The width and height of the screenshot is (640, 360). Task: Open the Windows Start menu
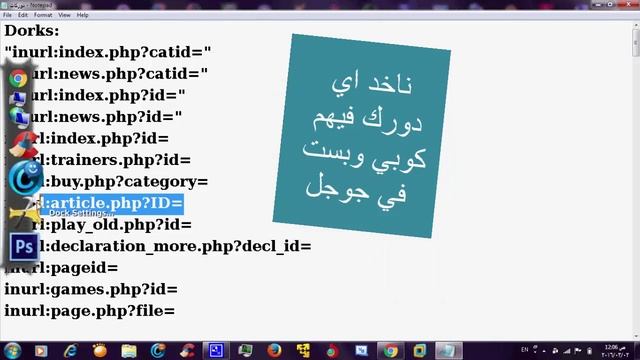point(12,351)
